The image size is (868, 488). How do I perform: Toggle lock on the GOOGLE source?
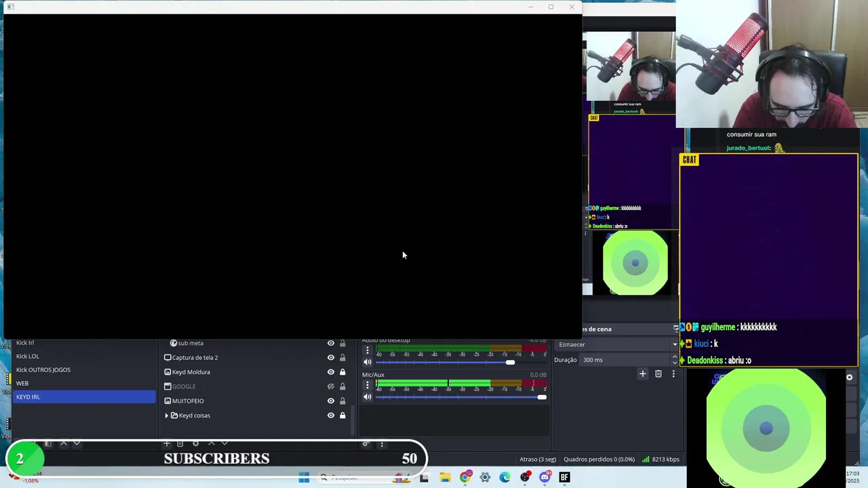coord(342,386)
